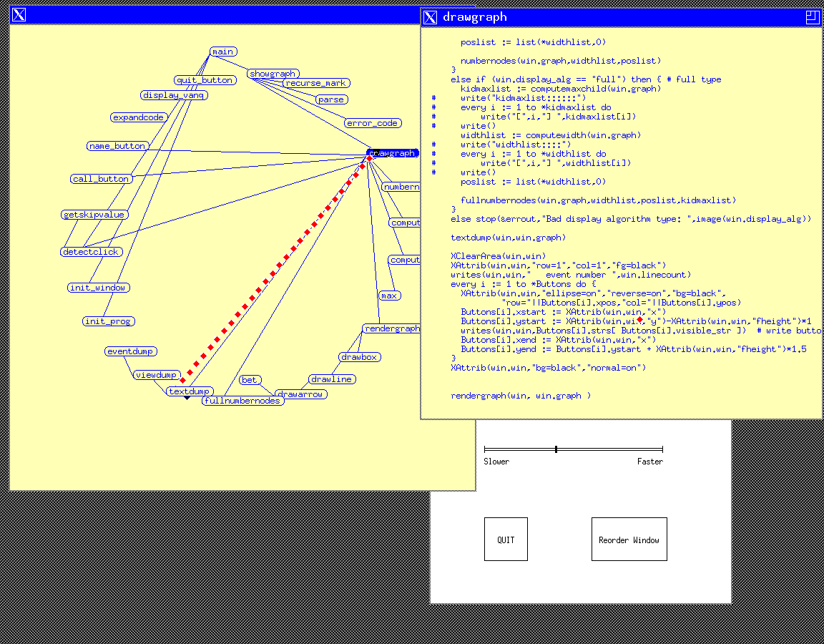Select the init_window node

(98, 288)
